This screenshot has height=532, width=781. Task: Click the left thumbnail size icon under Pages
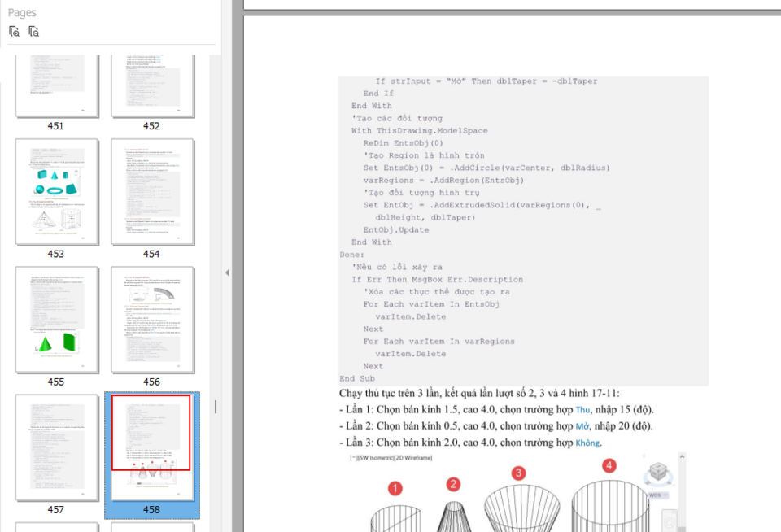click(14, 32)
